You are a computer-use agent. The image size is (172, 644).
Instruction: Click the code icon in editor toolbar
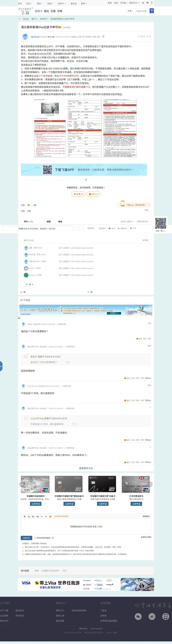pyautogui.click(x=46, y=516)
